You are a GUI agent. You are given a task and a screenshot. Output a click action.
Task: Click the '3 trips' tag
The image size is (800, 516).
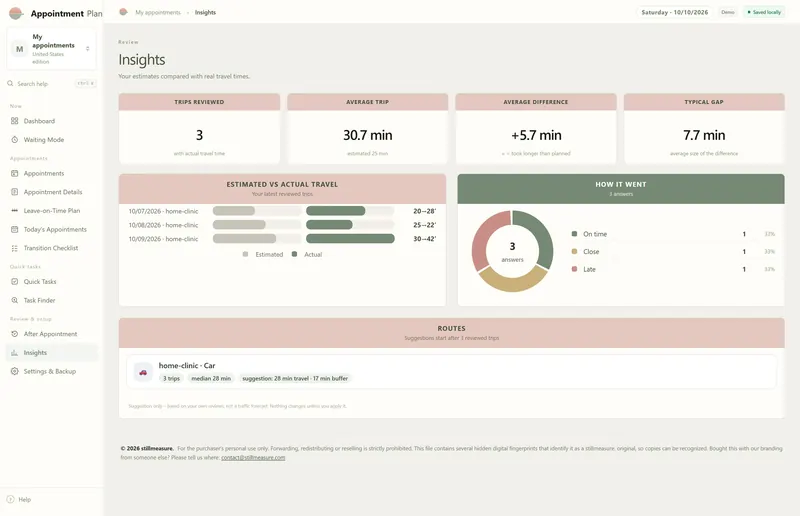coord(171,378)
